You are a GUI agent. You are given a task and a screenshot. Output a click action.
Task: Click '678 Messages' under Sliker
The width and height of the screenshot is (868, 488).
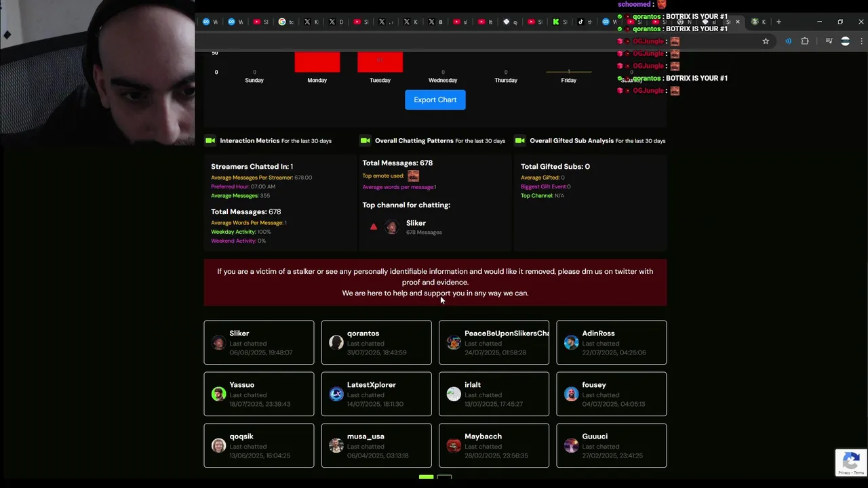point(424,232)
